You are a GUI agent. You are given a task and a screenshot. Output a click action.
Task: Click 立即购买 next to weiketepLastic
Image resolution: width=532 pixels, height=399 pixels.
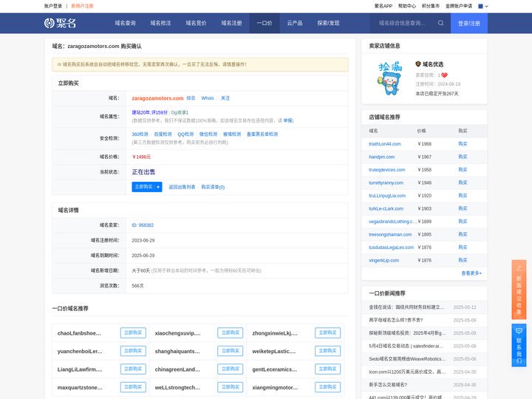point(328,351)
